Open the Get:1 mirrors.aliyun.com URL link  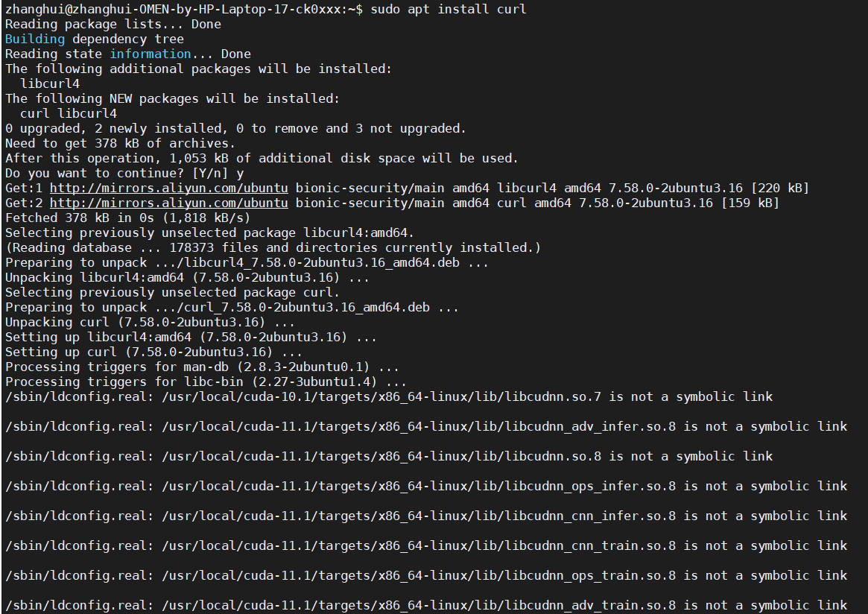[x=168, y=188]
